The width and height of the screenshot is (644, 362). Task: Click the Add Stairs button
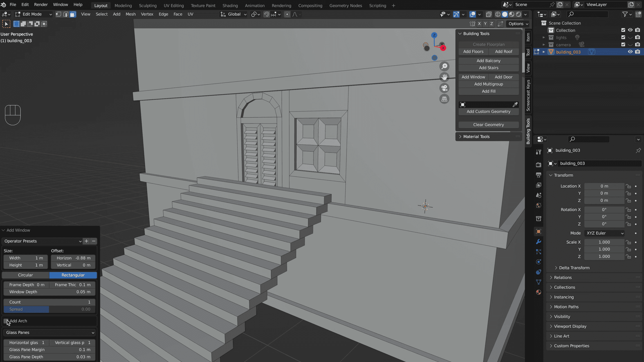[488, 68]
